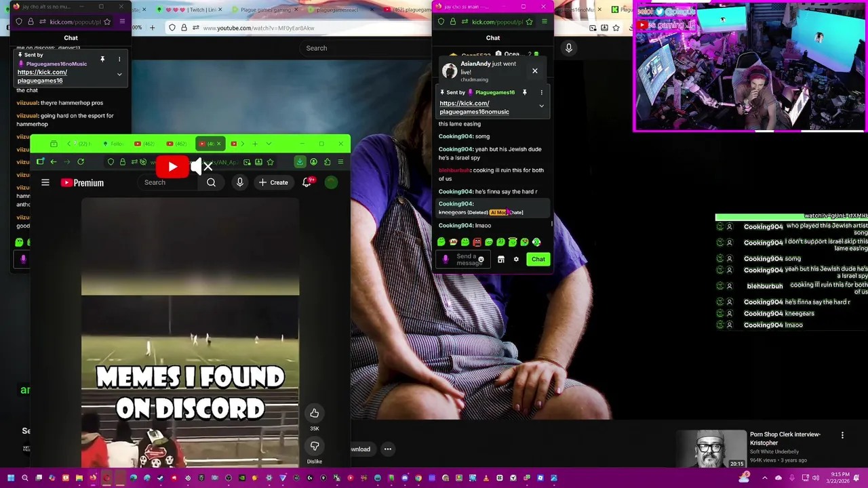This screenshot has height=488, width=868.
Task: Open Soft White Underbelly channel link
Action: coord(774,451)
